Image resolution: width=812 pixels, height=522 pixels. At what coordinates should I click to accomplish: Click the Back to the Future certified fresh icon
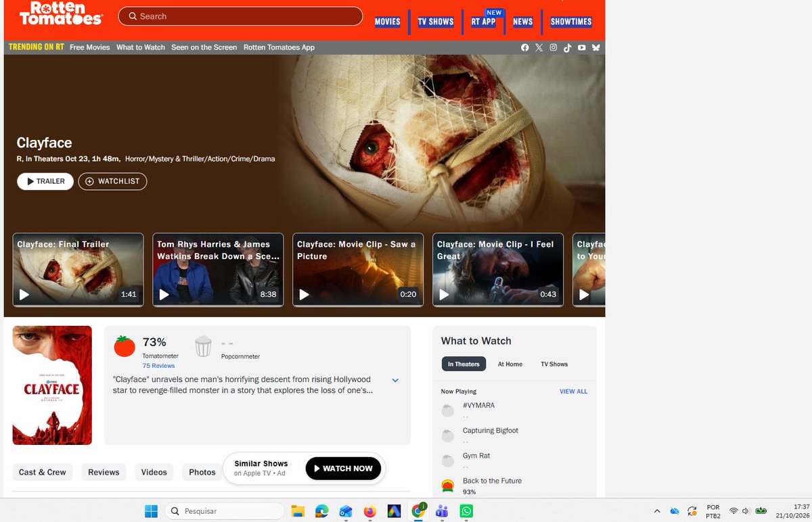coord(447,486)
